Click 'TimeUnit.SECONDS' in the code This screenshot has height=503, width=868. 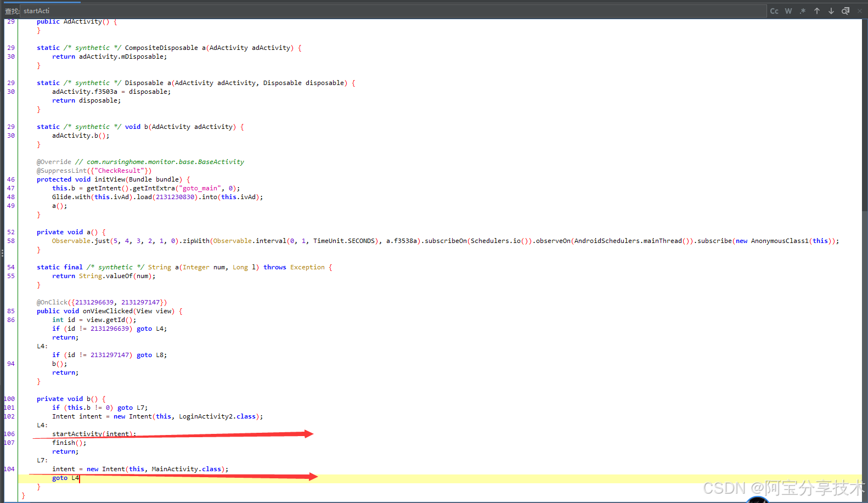(x=344, y=241)
